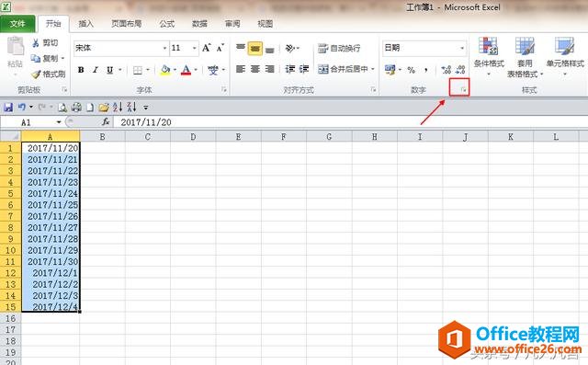The height and width of the screenshot is (365, 588).
Task: Open the Name Box dropdown arrow
Action: pos(59,122)
